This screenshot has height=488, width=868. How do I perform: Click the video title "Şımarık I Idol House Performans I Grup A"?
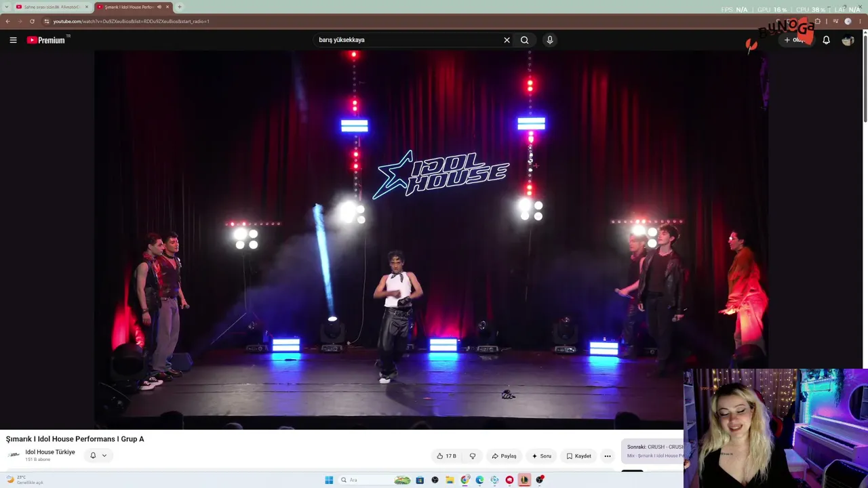[75, 439]
